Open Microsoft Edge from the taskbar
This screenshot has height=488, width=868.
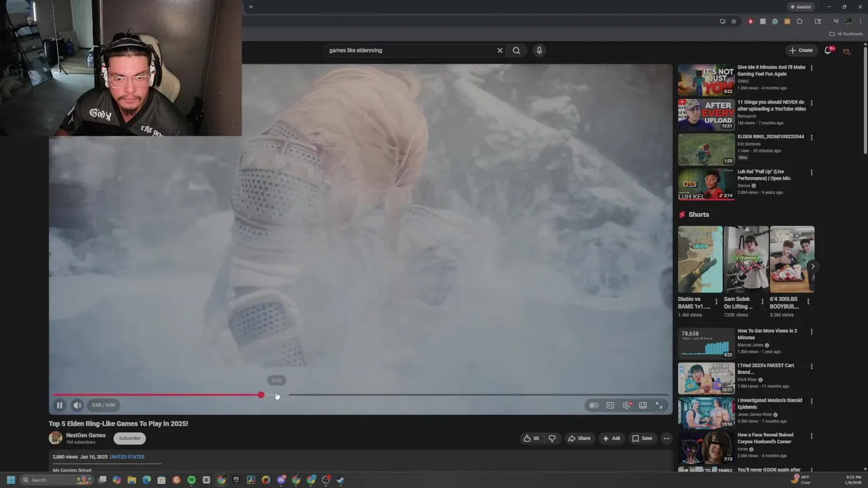pyautogui.click(x=146, y=480)
